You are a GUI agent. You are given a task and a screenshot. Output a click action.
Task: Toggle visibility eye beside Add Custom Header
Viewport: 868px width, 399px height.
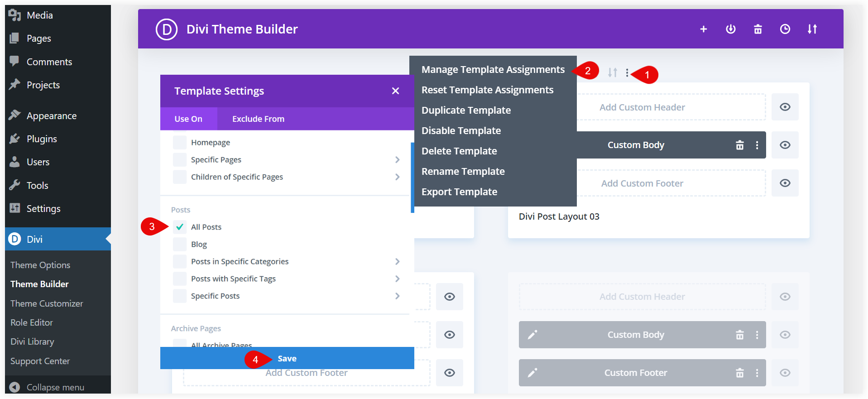785,107
